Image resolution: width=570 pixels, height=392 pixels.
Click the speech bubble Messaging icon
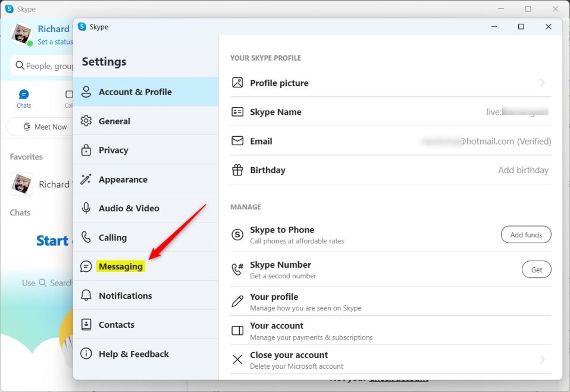[86, 266]
